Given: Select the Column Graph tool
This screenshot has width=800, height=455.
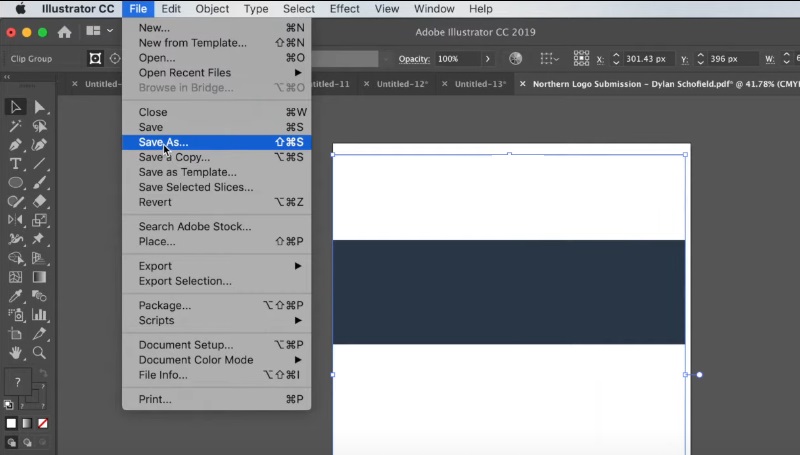Looking at the screenshot, I should tap(39, 315).
